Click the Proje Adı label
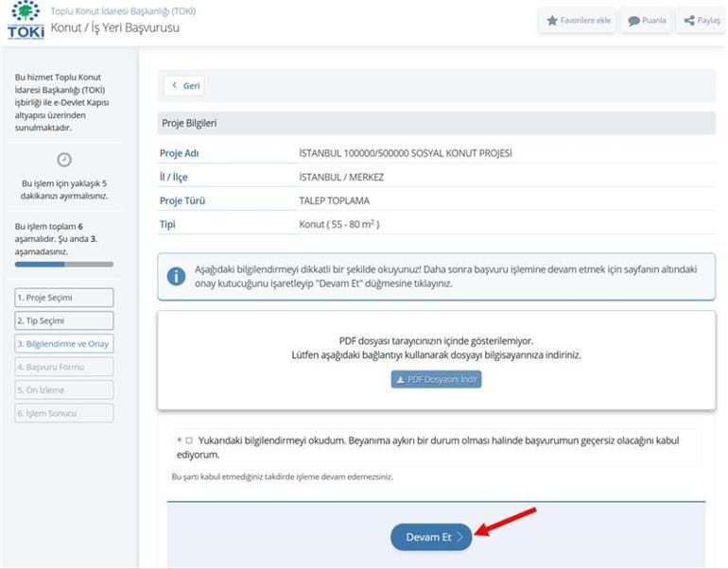728x569 pixels. [180, 153]
